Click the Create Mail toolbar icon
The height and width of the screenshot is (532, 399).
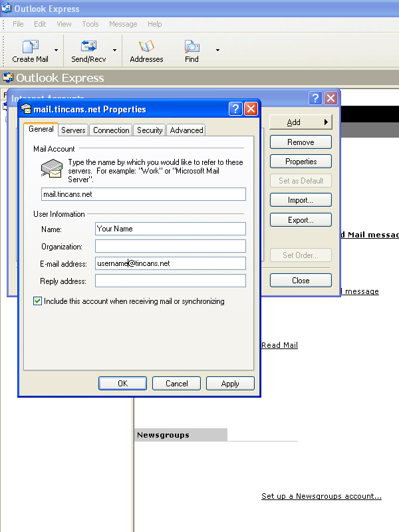pos(30,47)
